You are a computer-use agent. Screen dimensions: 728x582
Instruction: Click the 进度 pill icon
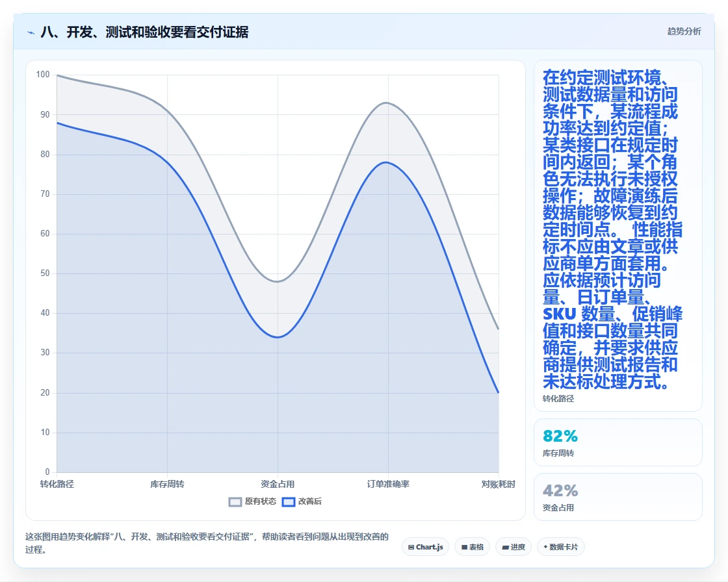pos(505,547)
